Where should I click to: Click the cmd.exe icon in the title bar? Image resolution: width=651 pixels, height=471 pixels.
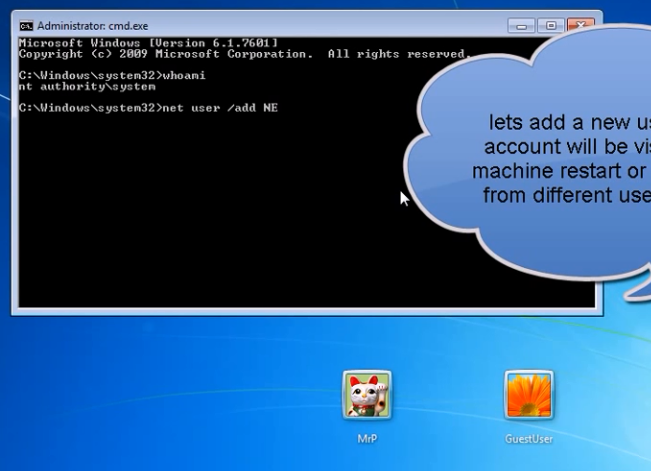coord(26,26)
